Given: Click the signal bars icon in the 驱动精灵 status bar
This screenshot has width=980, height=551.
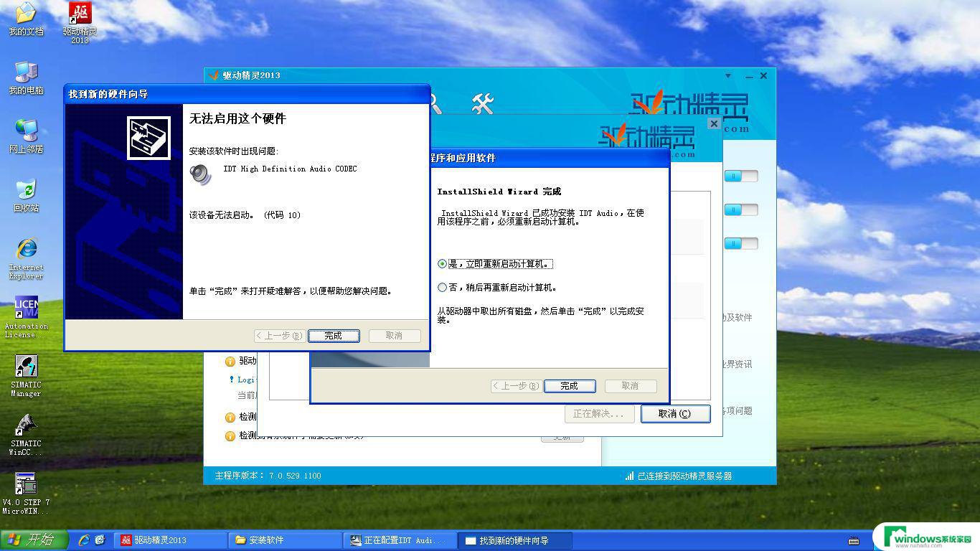Looking at the screenshot, I should coord(629,476).
